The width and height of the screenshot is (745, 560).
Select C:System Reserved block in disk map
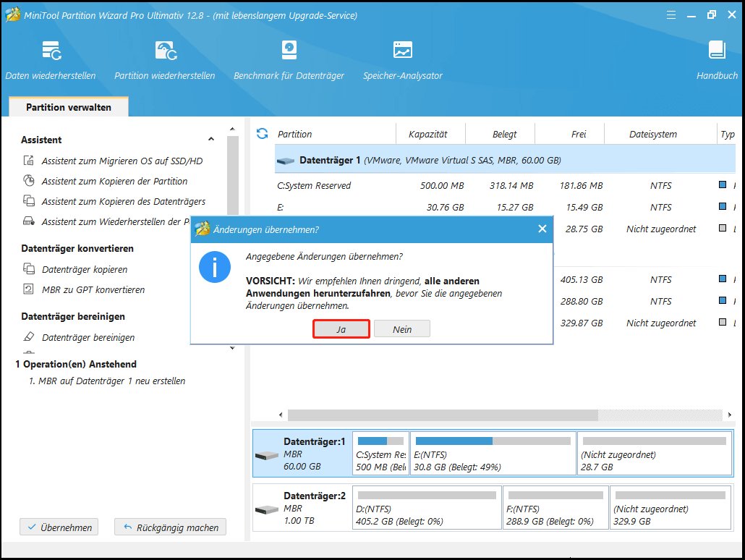coord(380,454)
